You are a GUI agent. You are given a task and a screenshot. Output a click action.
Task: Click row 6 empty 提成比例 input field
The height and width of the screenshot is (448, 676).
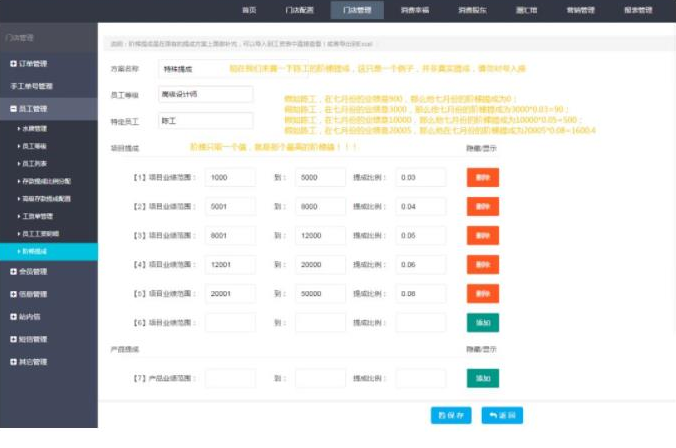[x=420, y=323]
